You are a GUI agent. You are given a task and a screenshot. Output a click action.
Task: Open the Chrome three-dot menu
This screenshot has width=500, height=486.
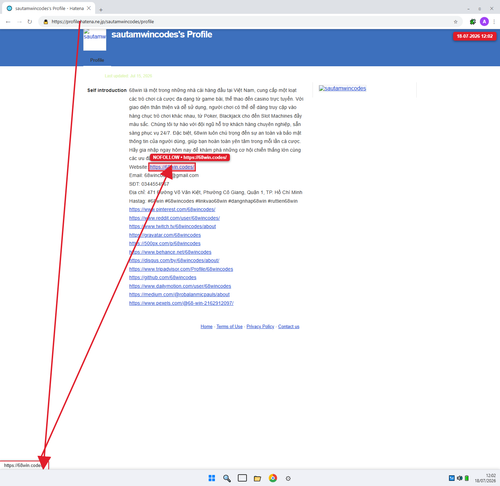coord(494,22)
